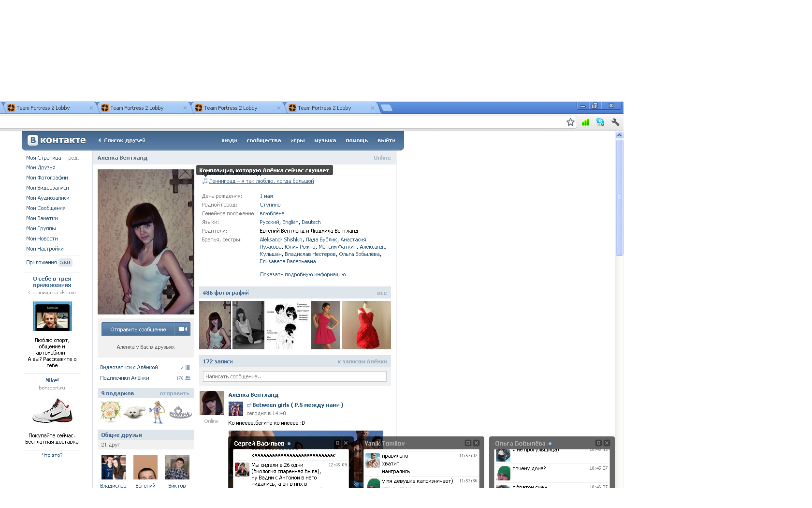Go to Моя Страница
812x508 pixels.
pyautogui.click(x=43, y=158)
